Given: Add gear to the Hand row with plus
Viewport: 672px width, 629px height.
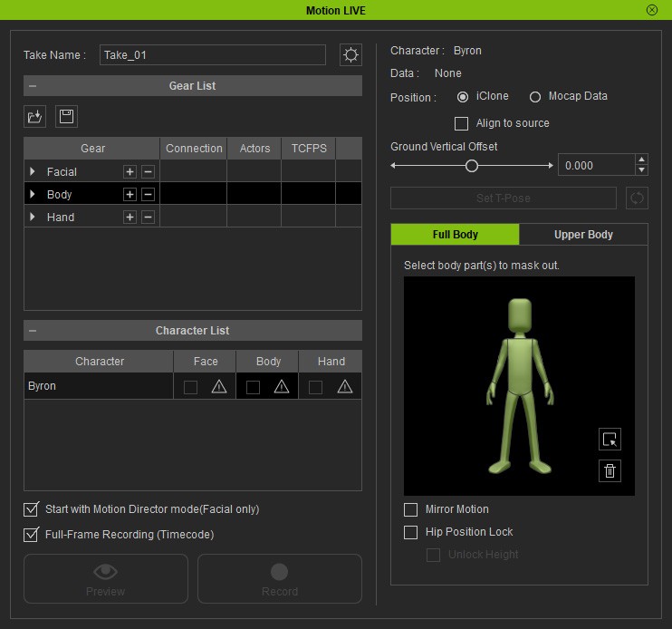Looking at the screenshot, I should [x=130, y=218].
